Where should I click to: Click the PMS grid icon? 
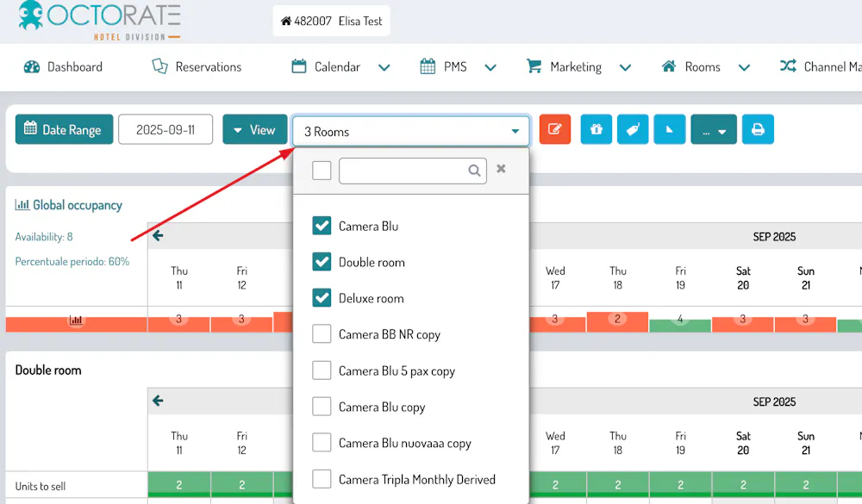point(428,66)
